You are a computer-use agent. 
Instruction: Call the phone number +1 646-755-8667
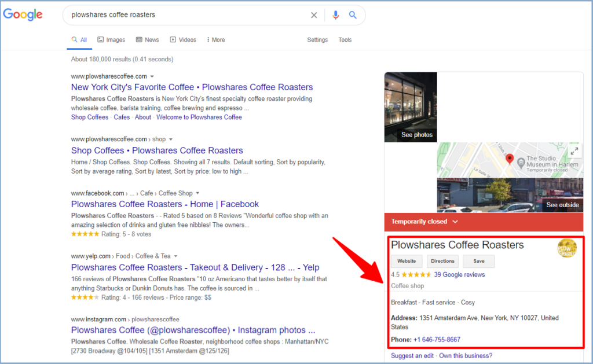coord(437,340)
